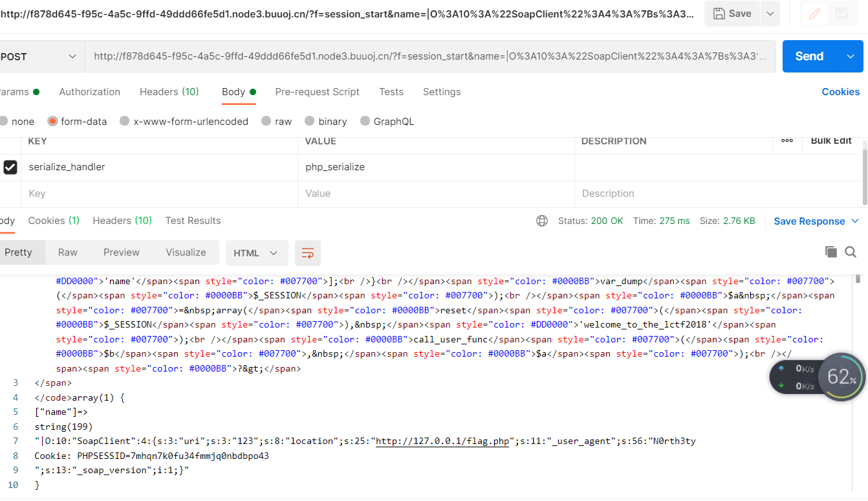The height and width of the screenshot is (501, 868).
Task: Click the copy response body icon
Action: 831,252
